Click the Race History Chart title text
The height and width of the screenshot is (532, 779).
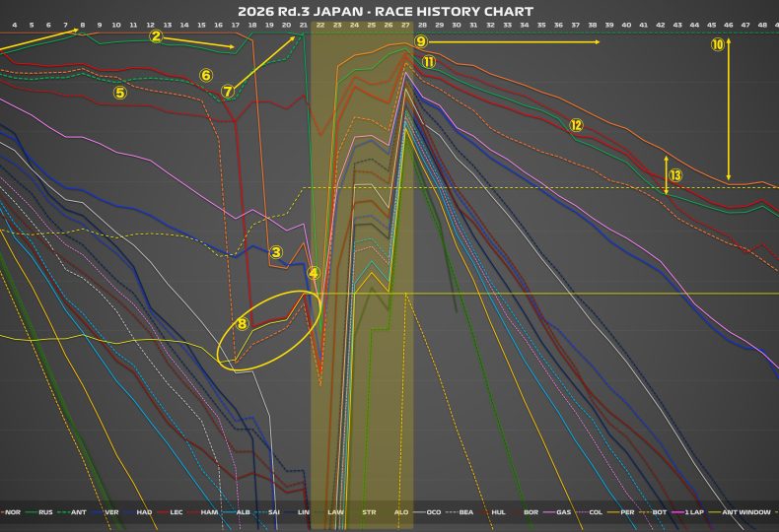386,10
